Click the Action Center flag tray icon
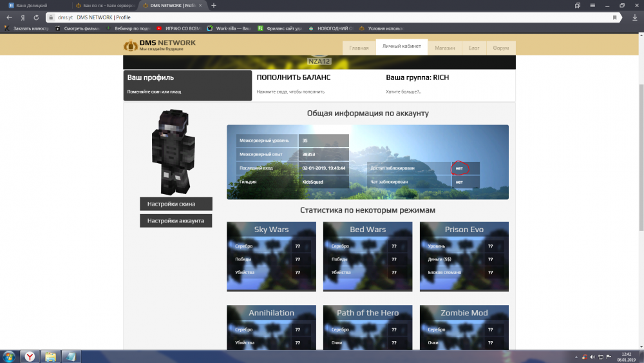Viewport: 644px width, 363px height. pyautogui.click(x=609, y=357)
